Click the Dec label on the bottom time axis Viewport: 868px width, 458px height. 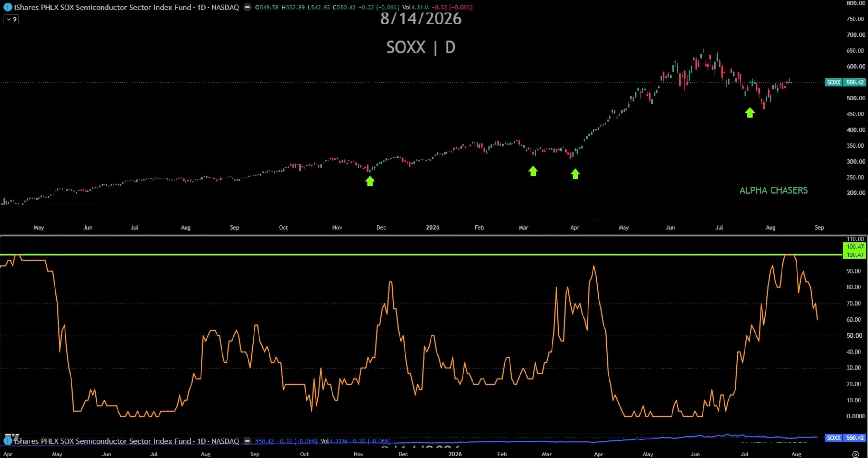tap(403, 454)
